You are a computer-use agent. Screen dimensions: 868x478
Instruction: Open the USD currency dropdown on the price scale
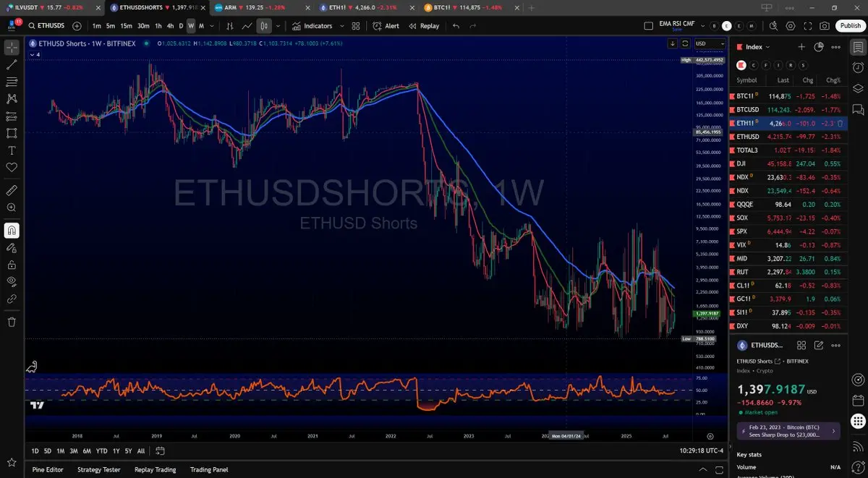(710, 43)
